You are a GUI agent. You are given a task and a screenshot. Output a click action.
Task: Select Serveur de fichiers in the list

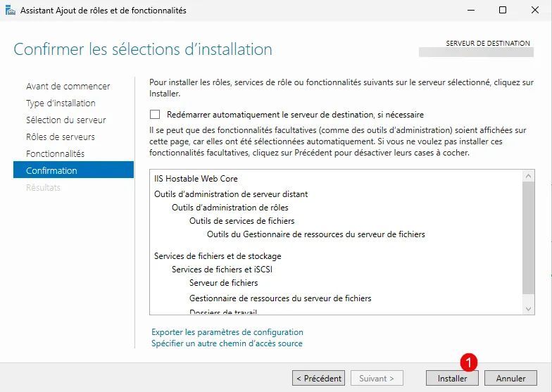pyautogui.click(x=223, y=283)
